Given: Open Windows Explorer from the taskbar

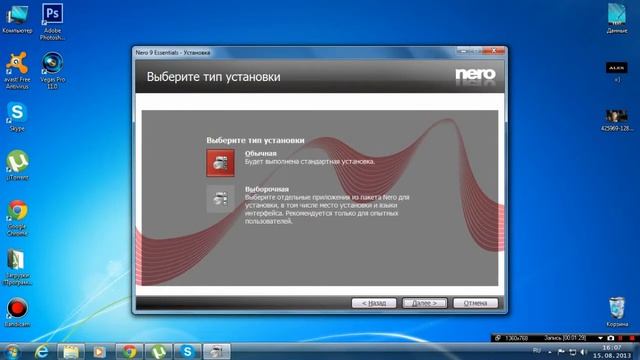Looking at the screenshot, I should click(x=71, y=352).
